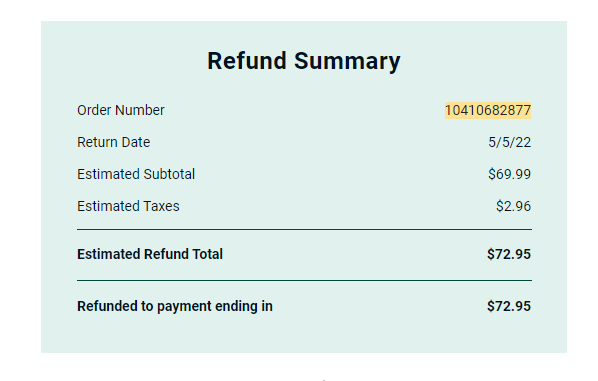Click the divider line below Estimated Refund Total

(304, 281)
